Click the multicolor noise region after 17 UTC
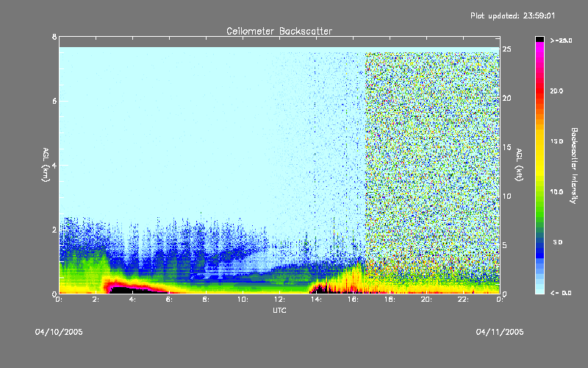Image resolution: width=588 pixels, height=368 pixels. tap(432, 165)
